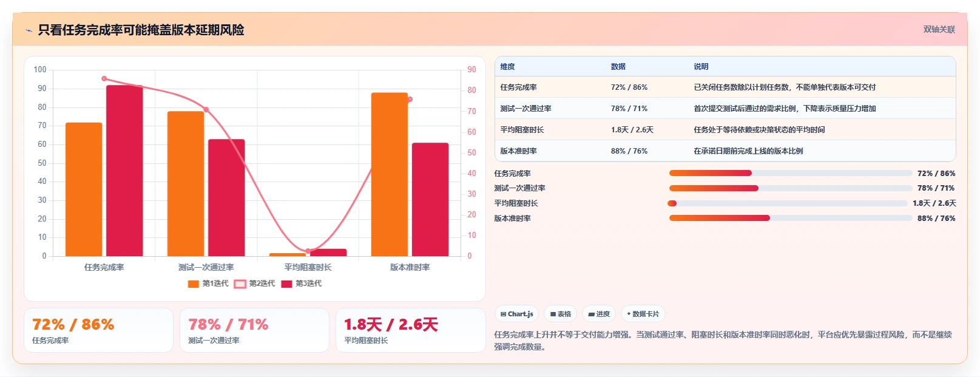This screenshot has width=980, height=377.
Task: Click the summary paragraph starting 任务完成率上升并不等于
Action: click(x=723, y=341)
